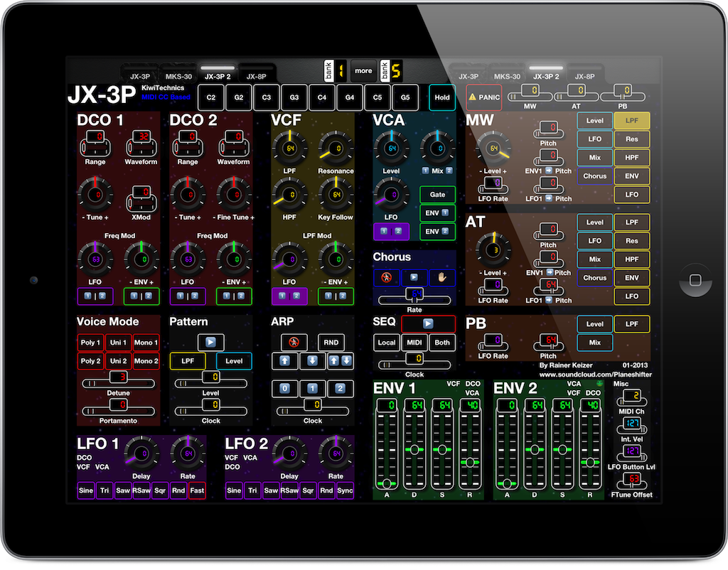Play the C3 note pad
This screenshot has height=570, width=728.
(x=267, y=97)
